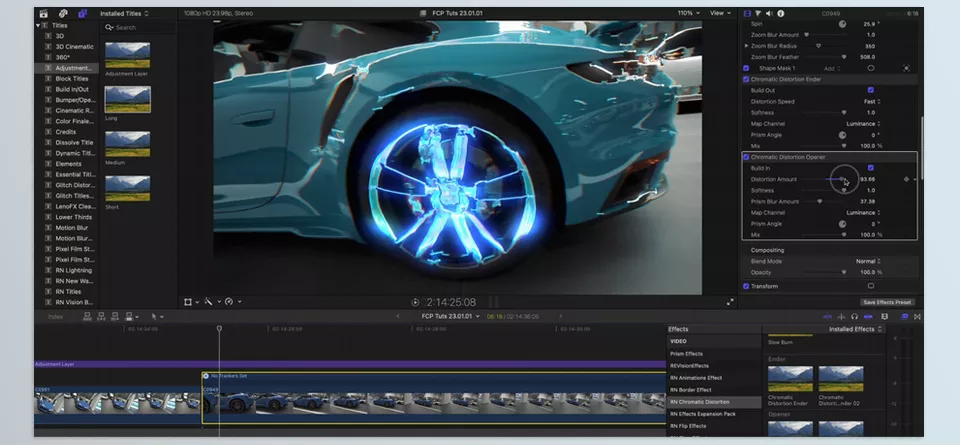Click the search field in Titles browser
Image resolution: width=960 pixels, height=445 pixels.
[139, 28]
